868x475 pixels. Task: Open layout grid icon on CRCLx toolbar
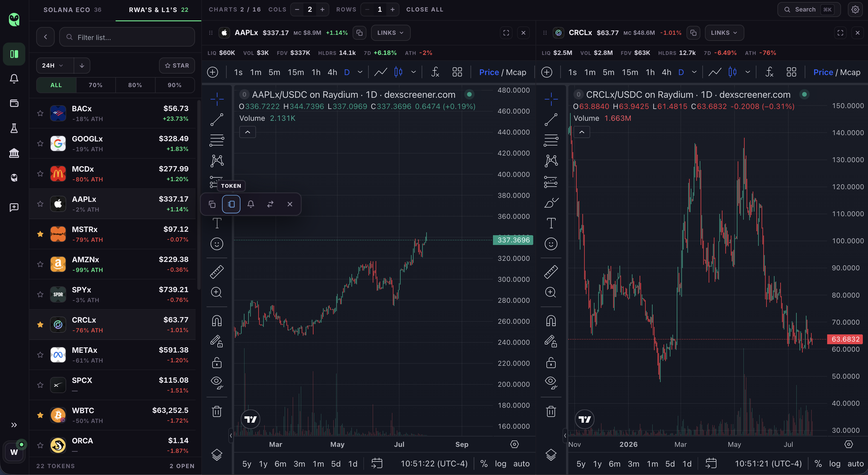(x=791, y=72)
